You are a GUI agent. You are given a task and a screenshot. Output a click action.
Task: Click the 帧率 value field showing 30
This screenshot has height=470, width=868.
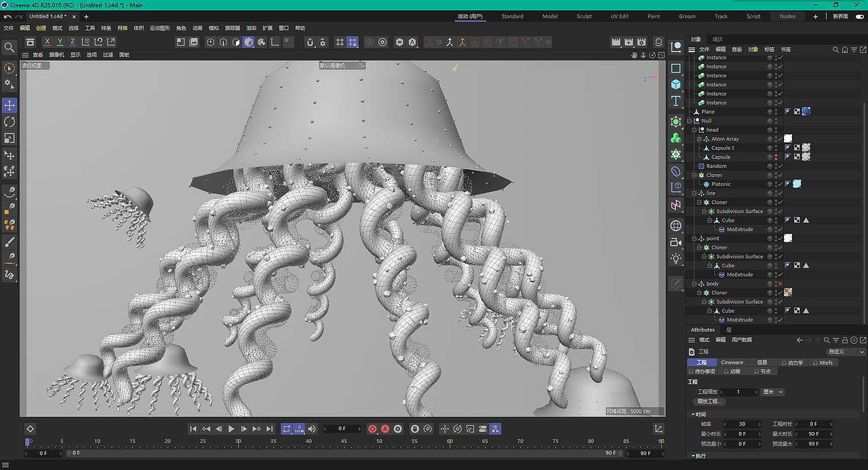click(x=742, y=424)
